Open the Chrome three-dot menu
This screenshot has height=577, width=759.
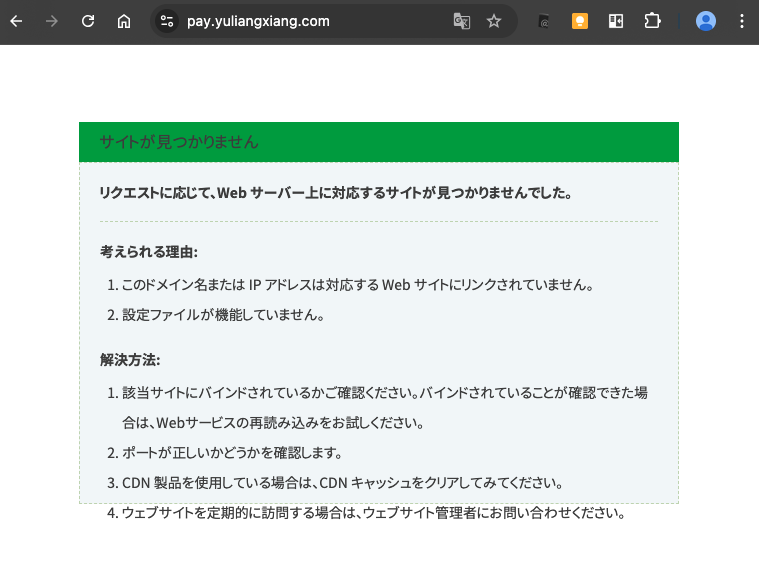(x=742, y=21)
